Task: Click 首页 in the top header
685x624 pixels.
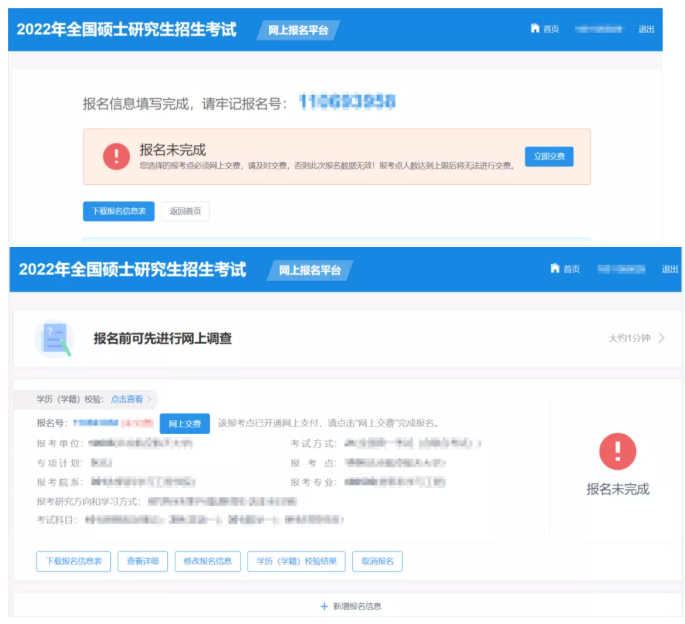Action: (x=551, y=29)
